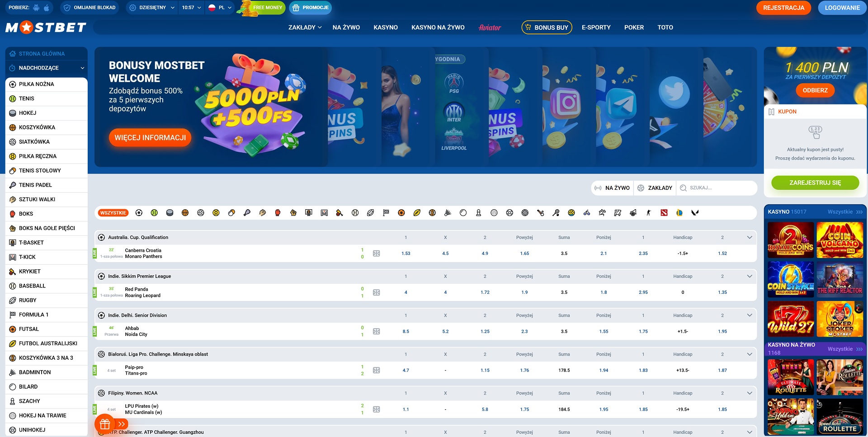The image size is (868, 437).
Task: Filter events by cycling bicycle icon
Action: (587, 213)
